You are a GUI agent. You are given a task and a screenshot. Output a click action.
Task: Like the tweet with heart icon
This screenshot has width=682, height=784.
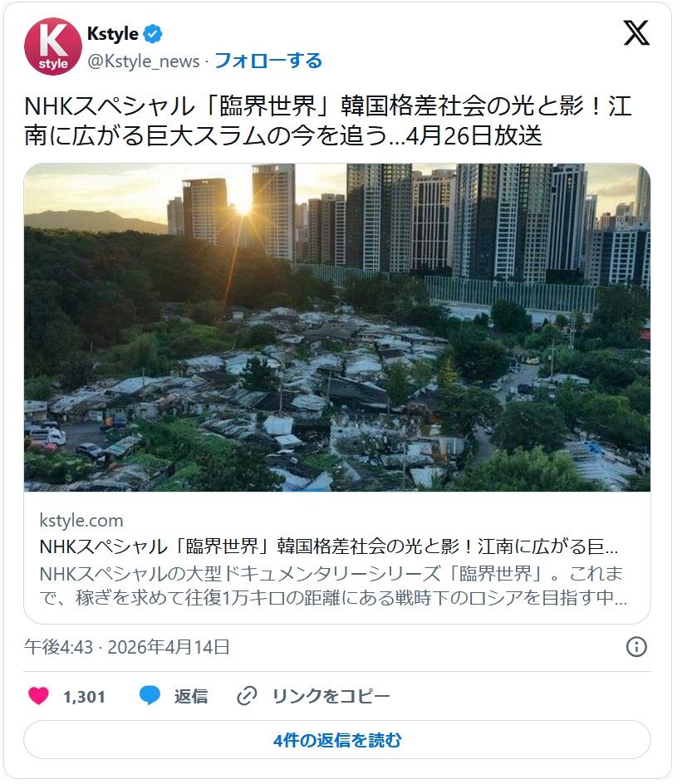[x=38, y=696]
